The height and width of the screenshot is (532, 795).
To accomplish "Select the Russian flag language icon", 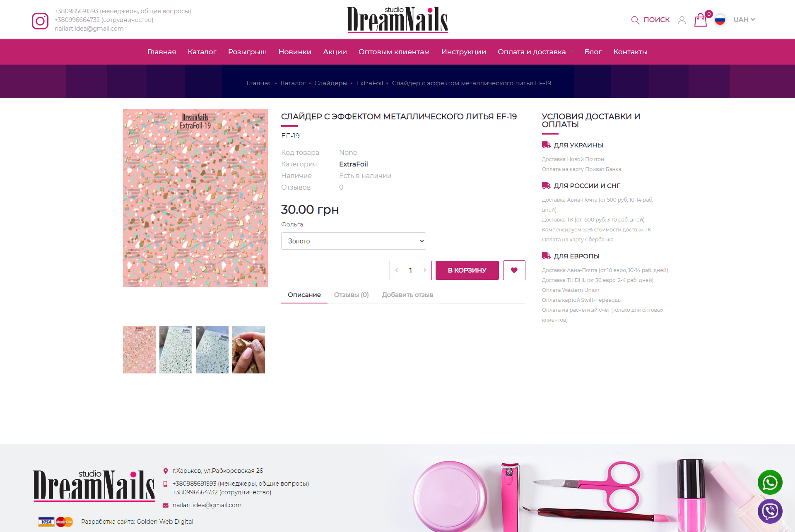I will (x=720, y=19).
